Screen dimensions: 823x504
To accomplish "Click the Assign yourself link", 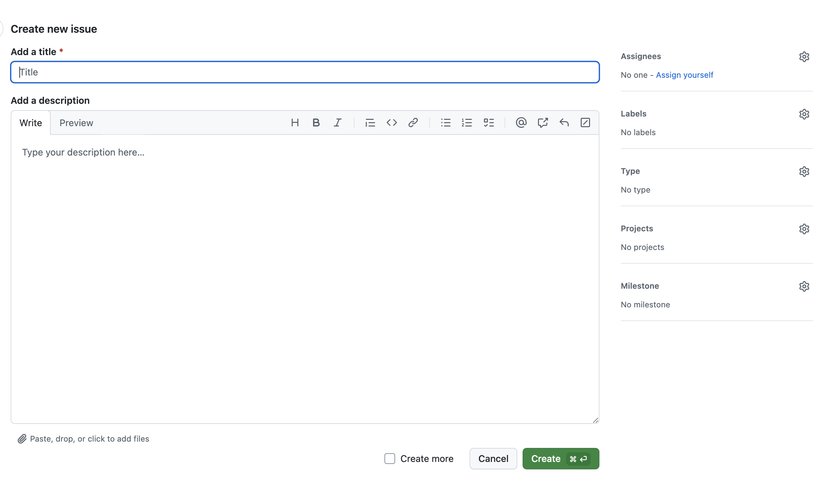I will click(x=684, y=75).
